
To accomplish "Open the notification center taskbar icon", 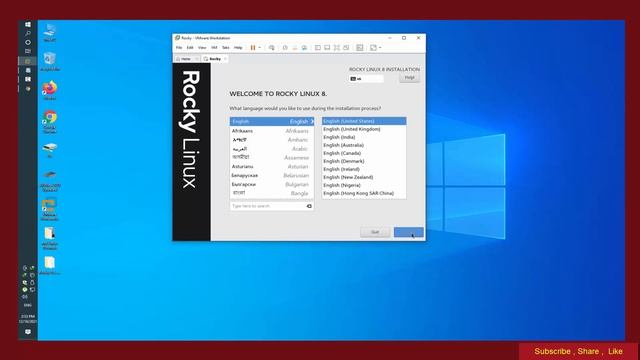I will (28, 332).
